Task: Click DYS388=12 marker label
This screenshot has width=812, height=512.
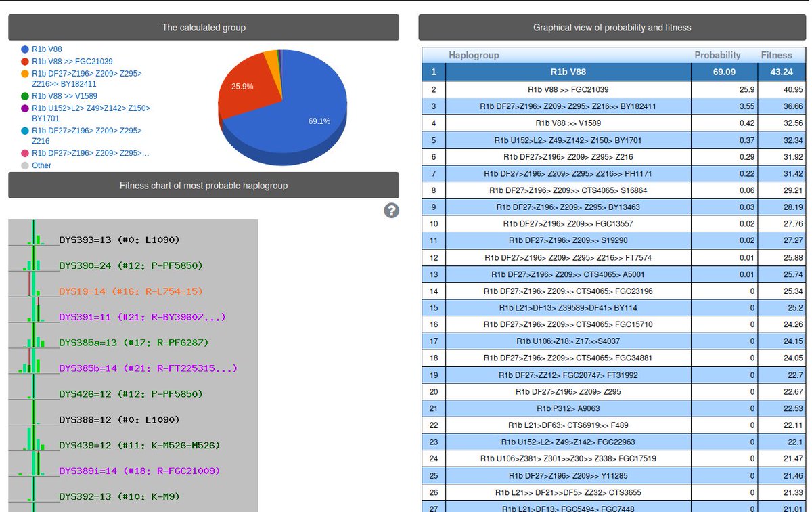Action: [120, 420]
